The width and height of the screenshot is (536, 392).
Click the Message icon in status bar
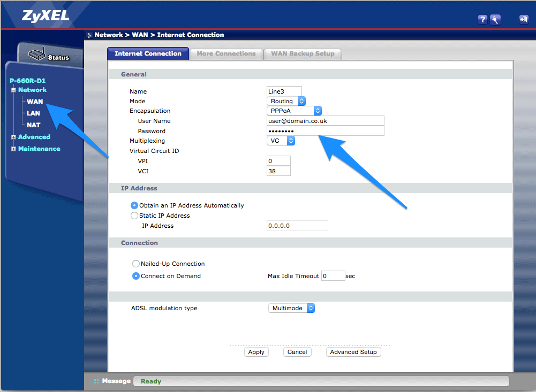pos(96,381)
